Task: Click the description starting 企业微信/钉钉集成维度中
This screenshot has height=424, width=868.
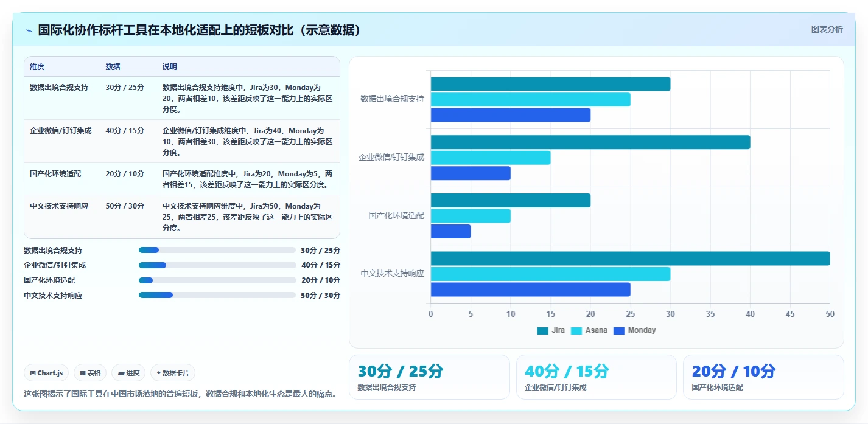Action: [x=247, y=142]
